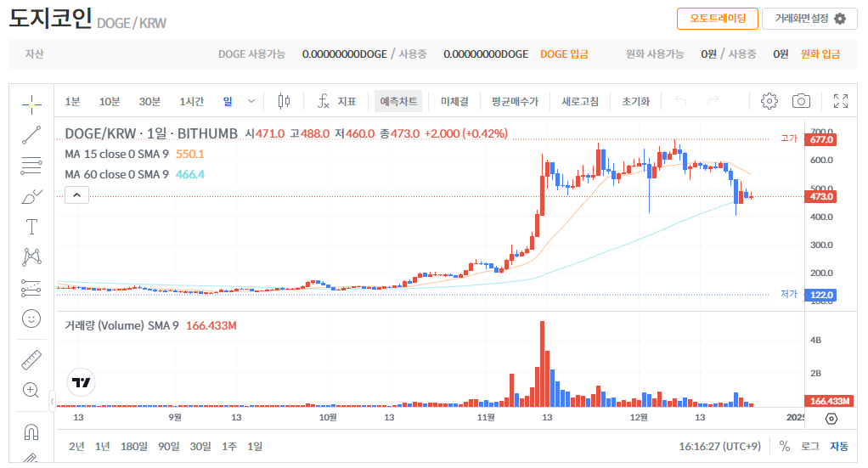
Task: Select the trend line drawing tool
Action: tap(31, 134)
